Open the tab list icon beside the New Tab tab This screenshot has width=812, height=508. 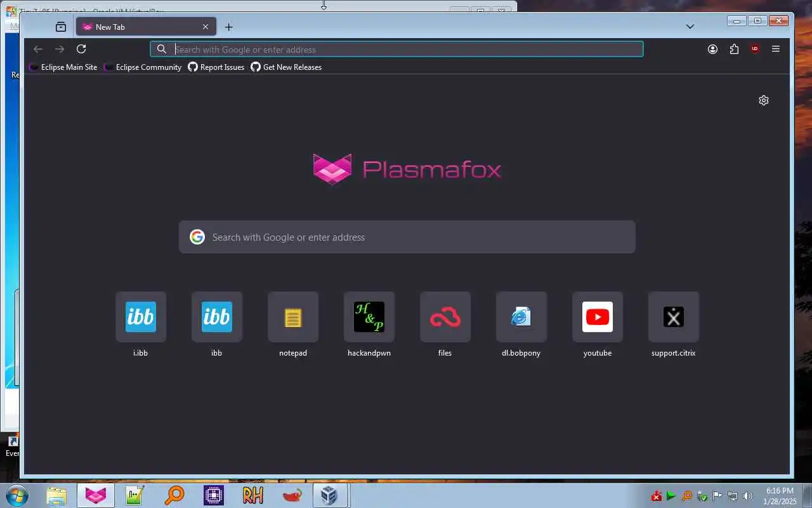pyautogui.click(x=61, y=27)
